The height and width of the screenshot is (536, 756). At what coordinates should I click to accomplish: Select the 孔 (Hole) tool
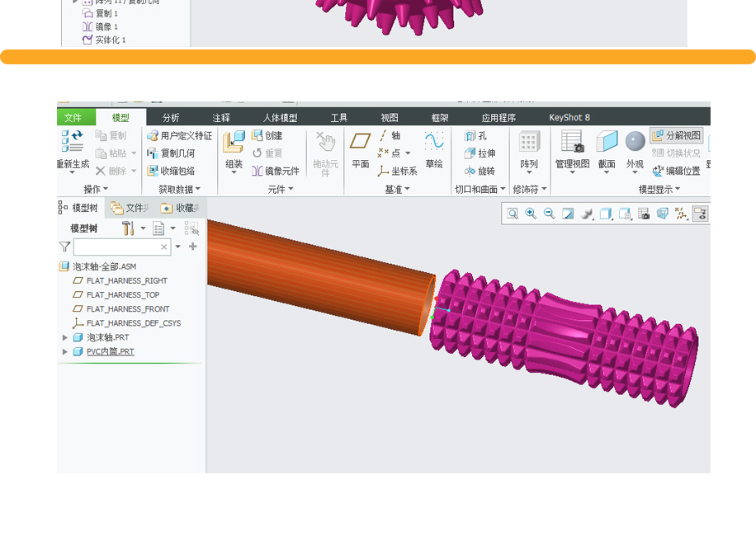[476, 136]
